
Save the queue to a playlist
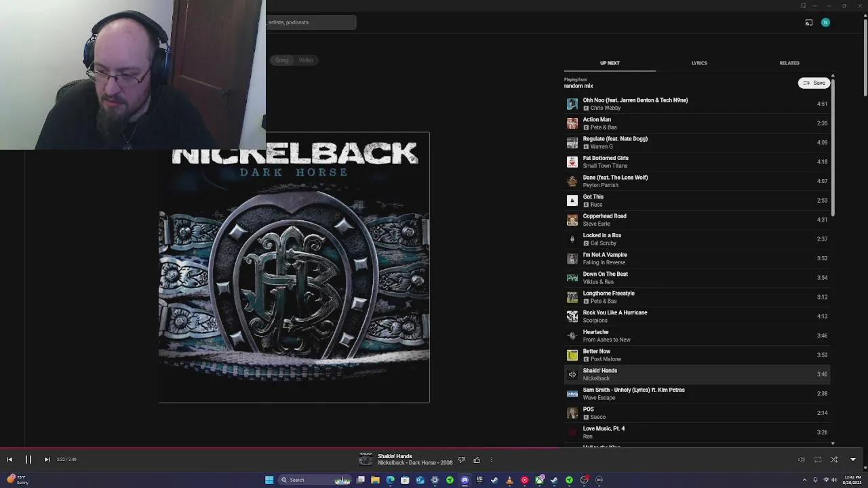[x=814, y=83]
